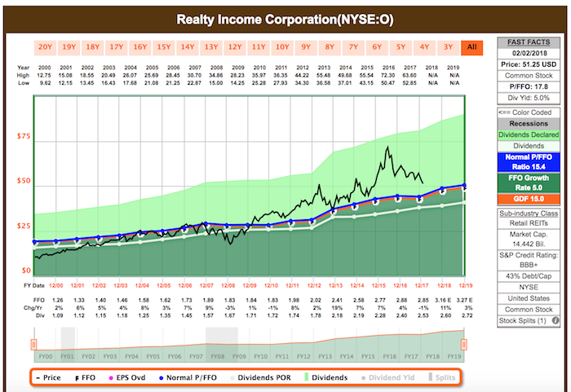
Task: Select the 20Y time range tab
Action: [46, 47]
